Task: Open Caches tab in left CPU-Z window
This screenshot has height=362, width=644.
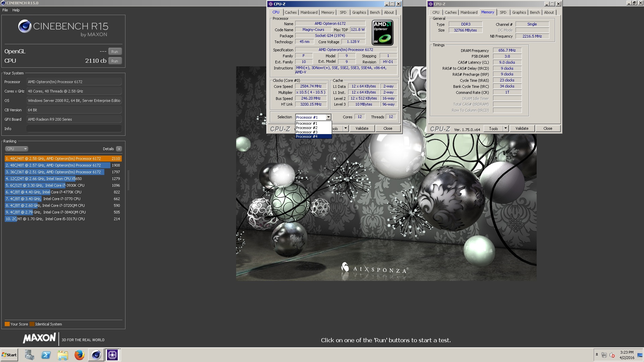Action: (x=291, y=12)
